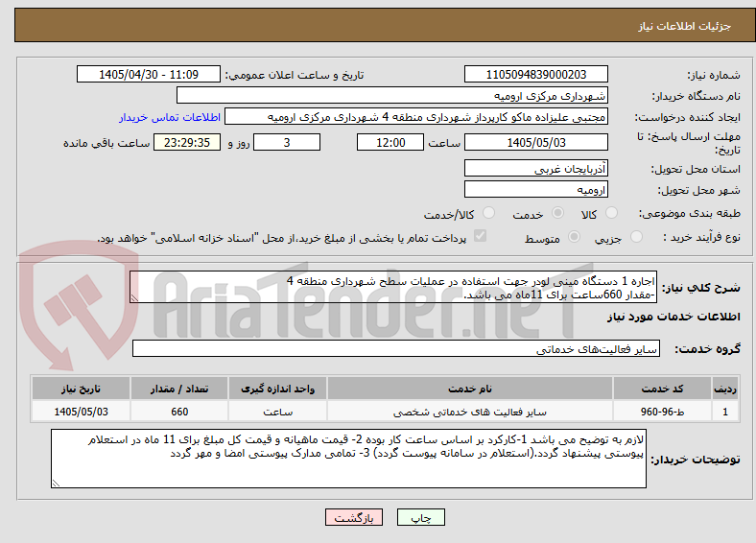Select the خدمت radio button
The image size is (756, 543).
click(557, 213)
